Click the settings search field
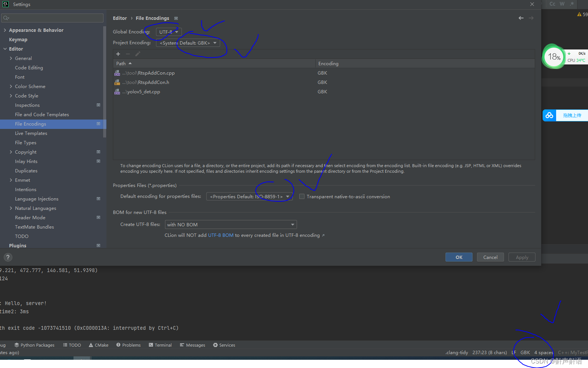Viewport: 588px width, 368px height. pos(52,18)
